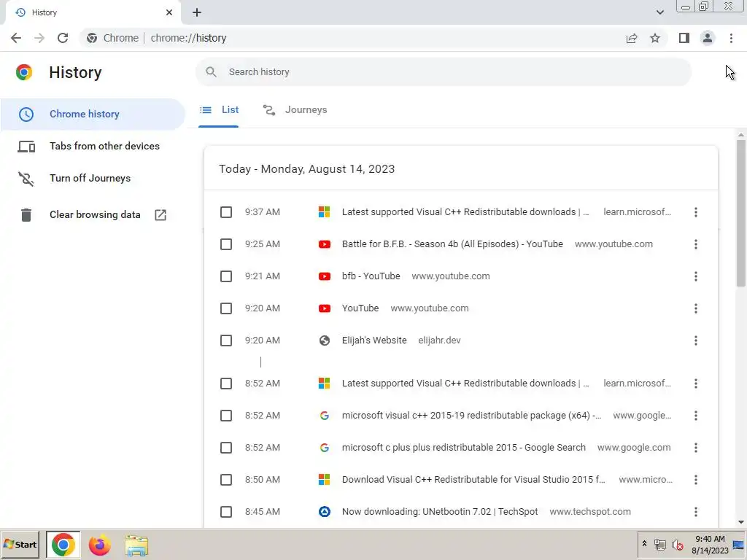Close the History tab
The height and width of the screenshot is (560, 747).
(169, 12)
